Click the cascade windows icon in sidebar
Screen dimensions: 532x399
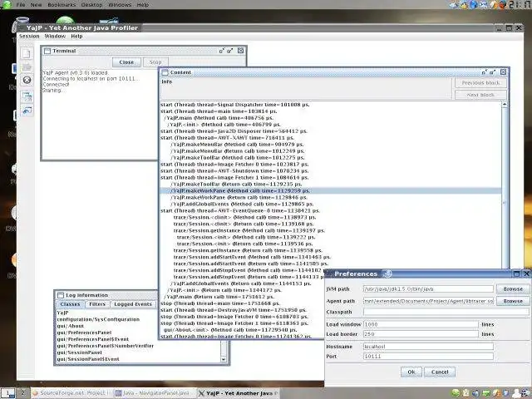[x=27, y=97]
